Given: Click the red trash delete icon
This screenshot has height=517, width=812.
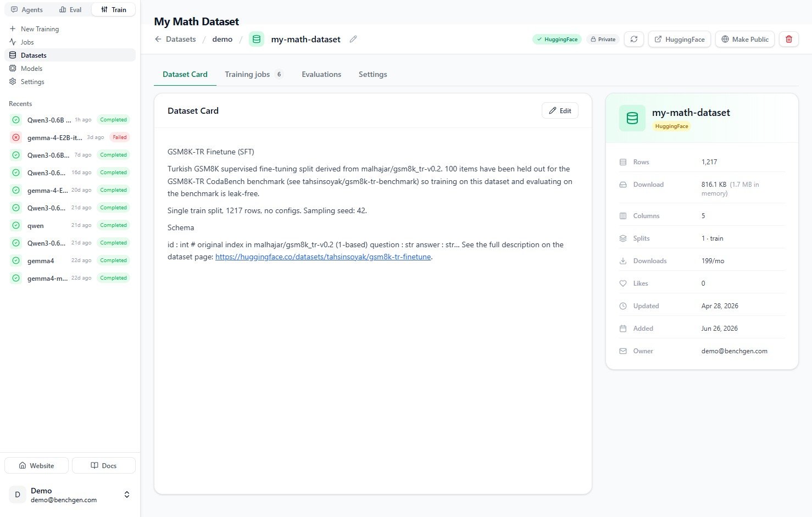Looking at the screenshot, I should click(789, 39).
